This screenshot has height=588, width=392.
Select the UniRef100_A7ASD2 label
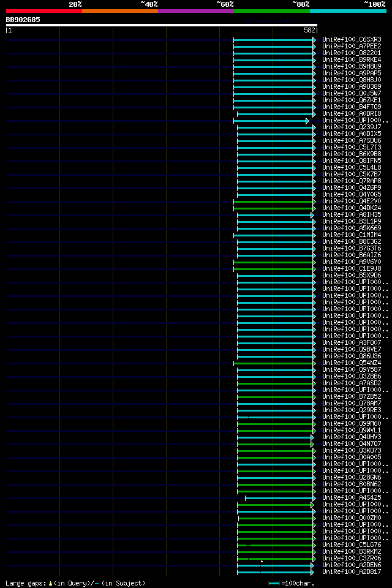[352, 383]
